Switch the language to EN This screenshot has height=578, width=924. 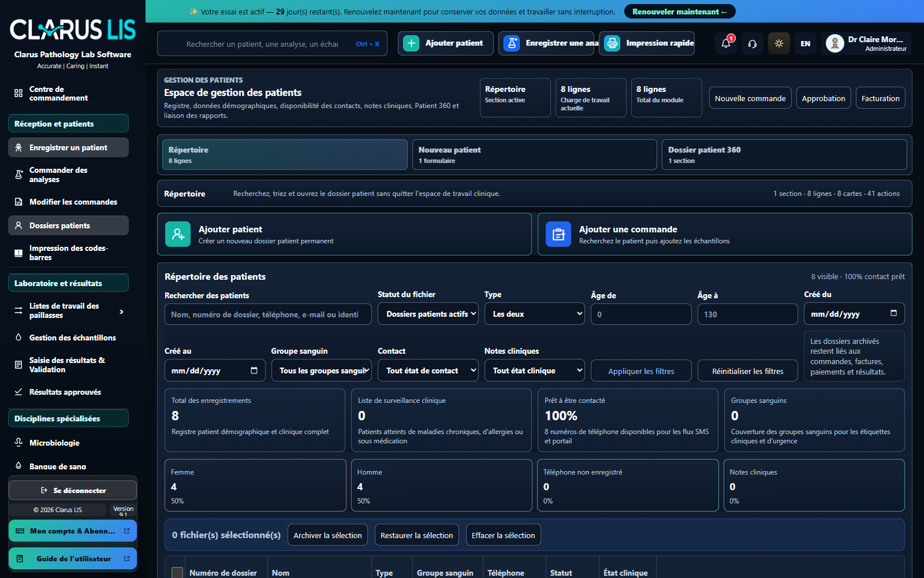coord(806,43)
